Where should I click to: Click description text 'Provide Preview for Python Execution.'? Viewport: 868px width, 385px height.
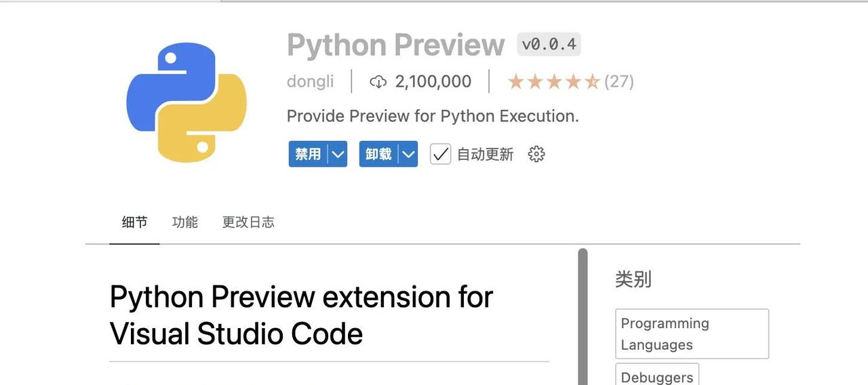coord(433,116)
